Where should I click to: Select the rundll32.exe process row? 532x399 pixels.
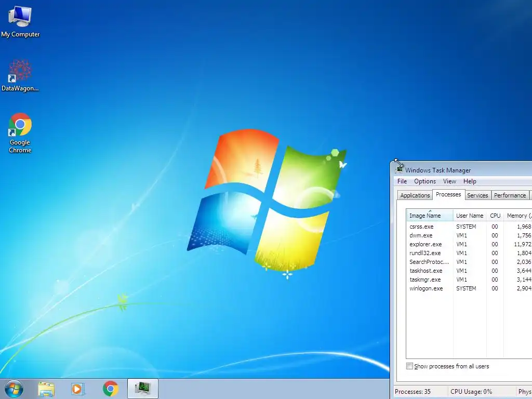(469, 253)
